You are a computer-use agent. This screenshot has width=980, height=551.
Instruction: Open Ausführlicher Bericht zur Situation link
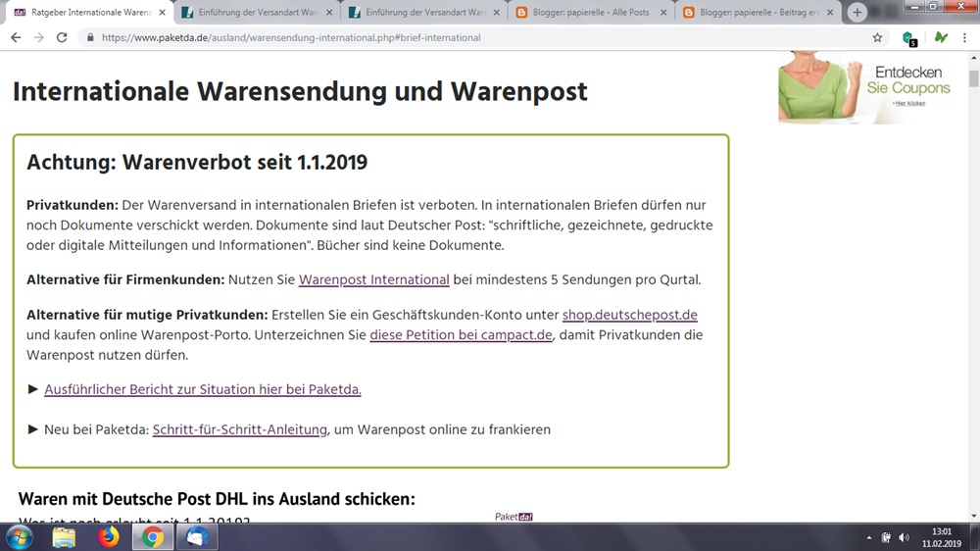(203, 389)
